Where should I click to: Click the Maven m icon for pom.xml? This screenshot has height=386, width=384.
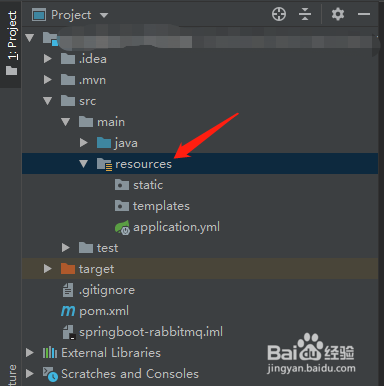68,311
